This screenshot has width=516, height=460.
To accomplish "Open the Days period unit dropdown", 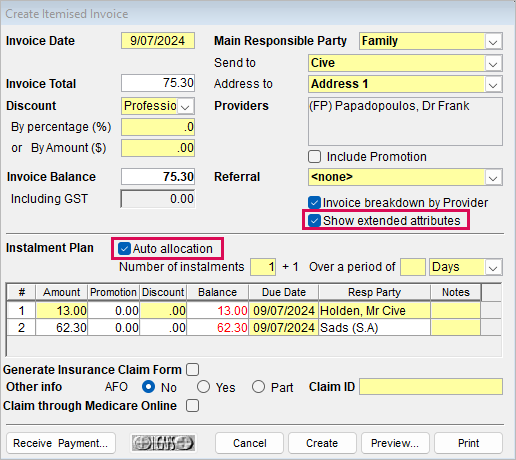I will pos(493,267).
